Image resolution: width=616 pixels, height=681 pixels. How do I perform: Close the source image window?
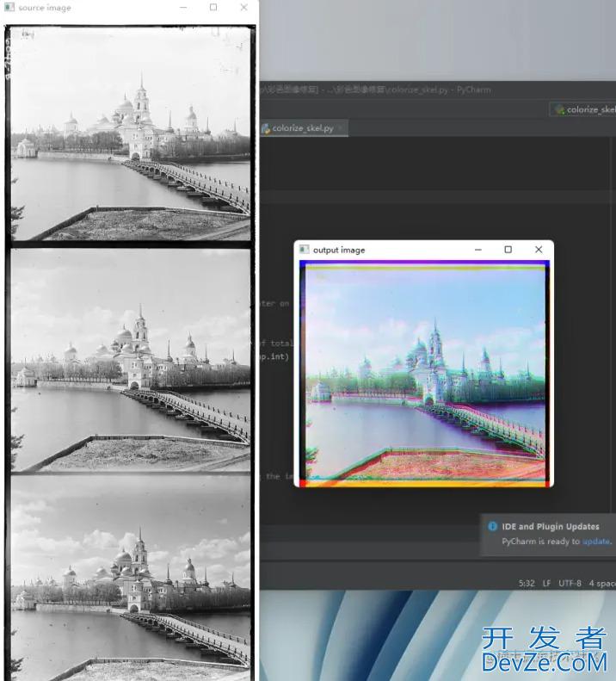(x=244, y=8)
